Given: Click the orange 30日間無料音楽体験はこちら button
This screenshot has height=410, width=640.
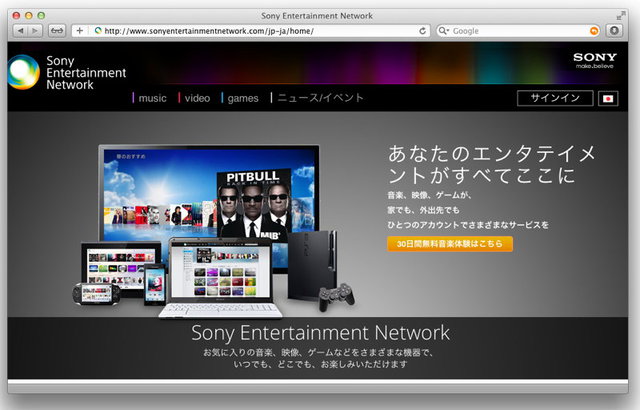Looking at the screenshot, I should pos(450,244).
